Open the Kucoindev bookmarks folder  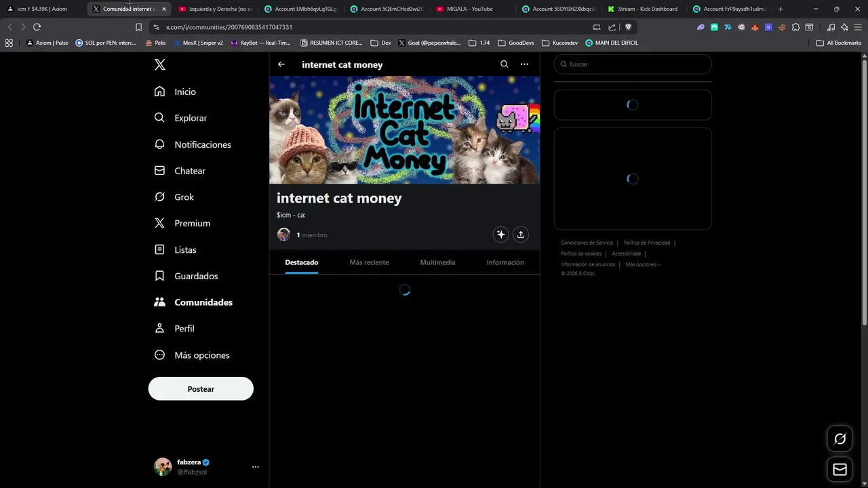click(560, 43)
